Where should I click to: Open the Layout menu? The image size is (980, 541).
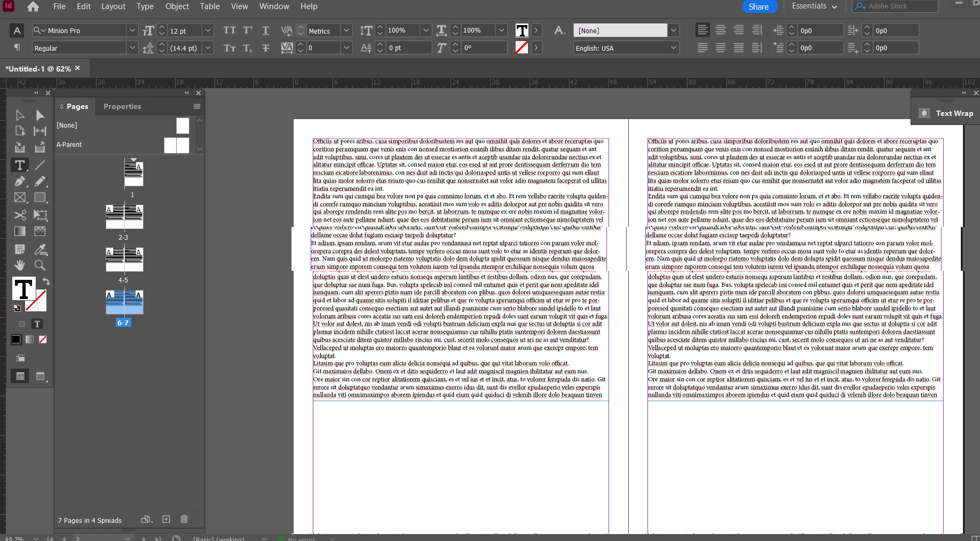point(113,6)
